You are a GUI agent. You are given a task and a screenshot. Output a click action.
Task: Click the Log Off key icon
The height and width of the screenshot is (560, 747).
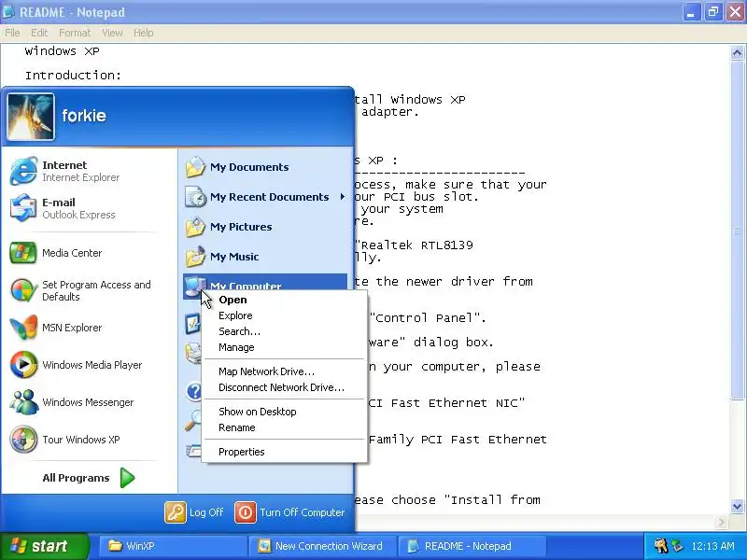pos(176,512)
